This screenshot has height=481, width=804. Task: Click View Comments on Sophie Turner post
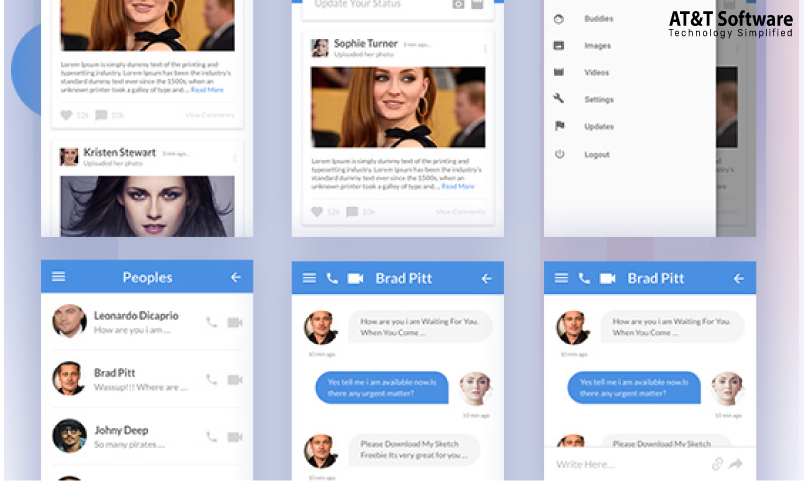[460, 211]
